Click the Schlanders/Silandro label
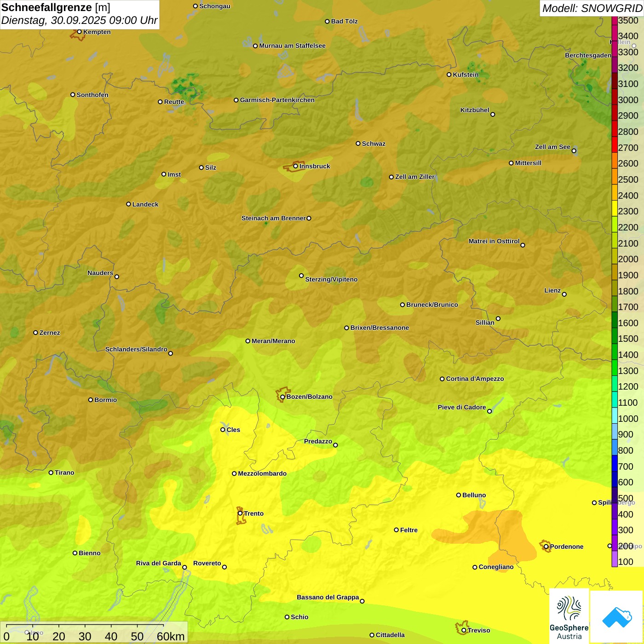This screenshot has height=644, width=644. tap(136, 349)
